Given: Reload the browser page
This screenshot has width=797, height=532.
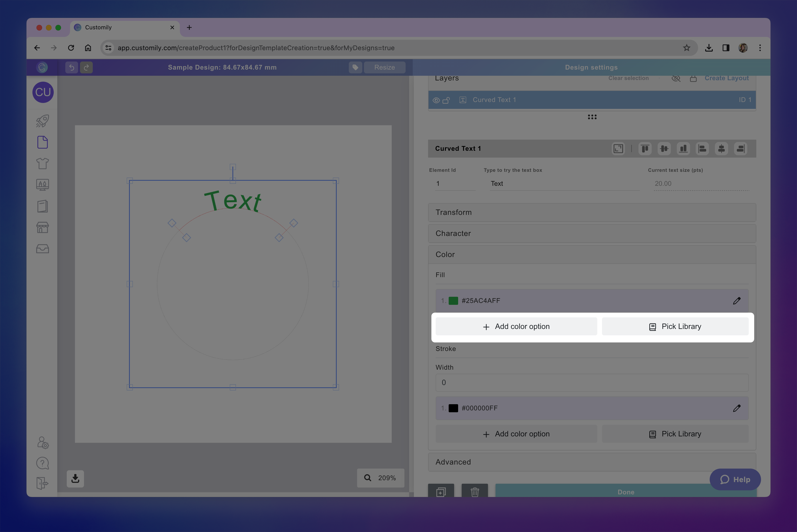Looking at the screenshot, I should click(71, 48).
